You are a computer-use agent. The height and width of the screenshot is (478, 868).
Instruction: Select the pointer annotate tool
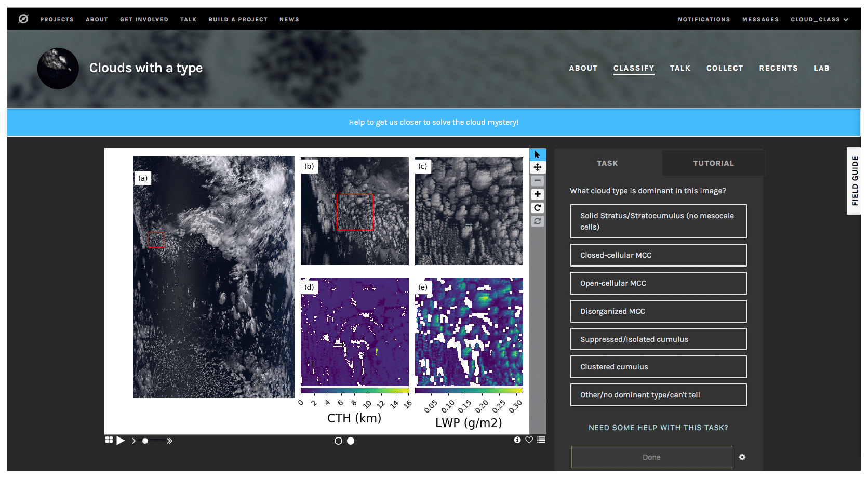click(537, 155)
